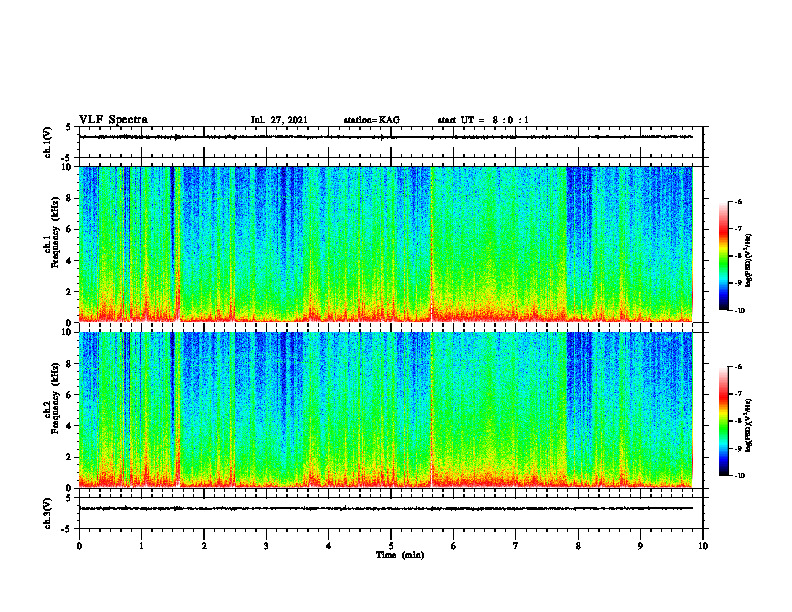Image resolution: width=792 pixels, height=612 pixels.
Task: Click the "ch.2 Frequency (kHz)" axis label
Action: pos(53,398)
